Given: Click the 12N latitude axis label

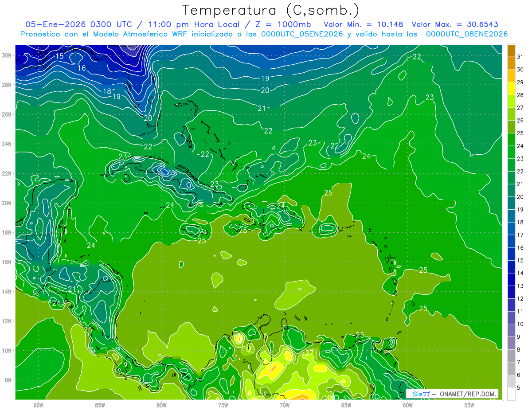Looking at the screenshot, I should pos(8,321).
